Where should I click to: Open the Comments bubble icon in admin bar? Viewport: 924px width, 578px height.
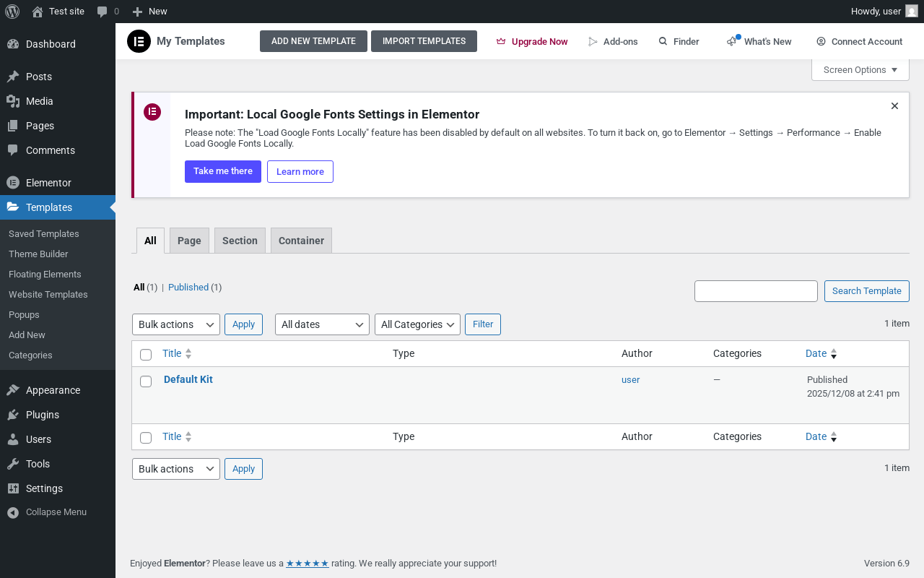(x=103, y=11)
